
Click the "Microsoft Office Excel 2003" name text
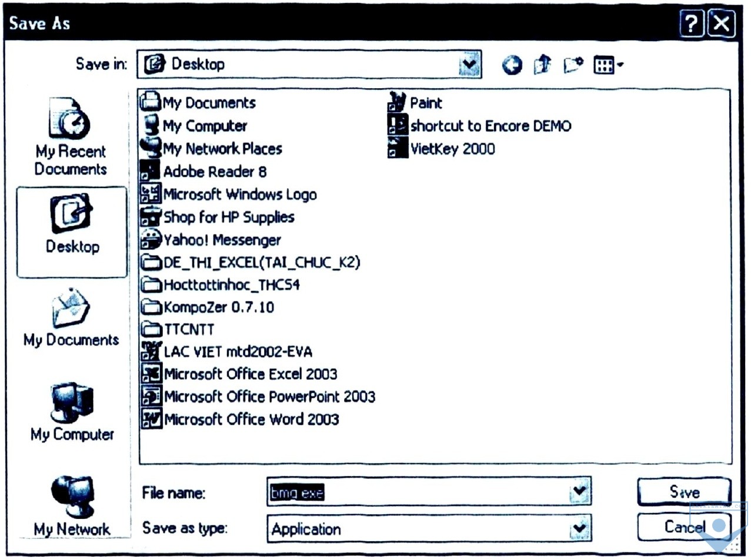pyautogui.click(x=251, y=374)
